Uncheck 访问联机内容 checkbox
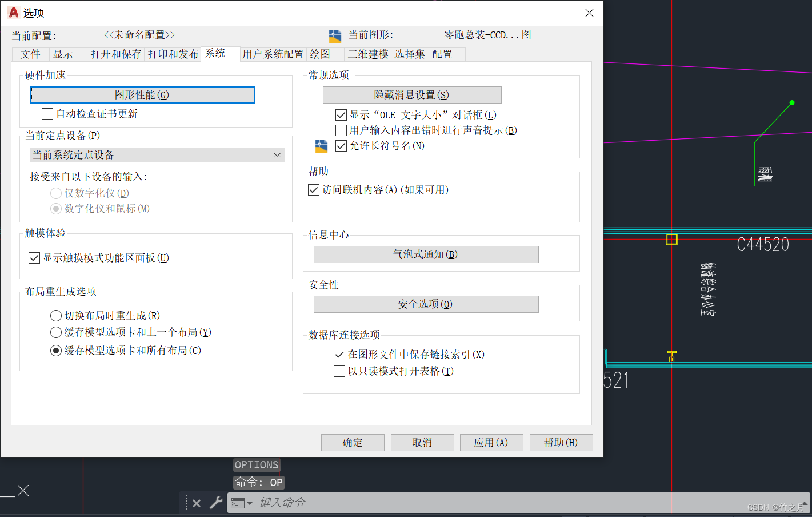This screenshot has width=812, height=517. [x=314, y=190]
